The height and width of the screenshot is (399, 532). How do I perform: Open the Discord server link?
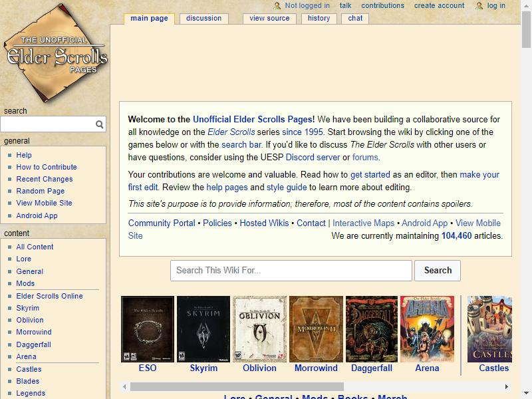(313, 158)
